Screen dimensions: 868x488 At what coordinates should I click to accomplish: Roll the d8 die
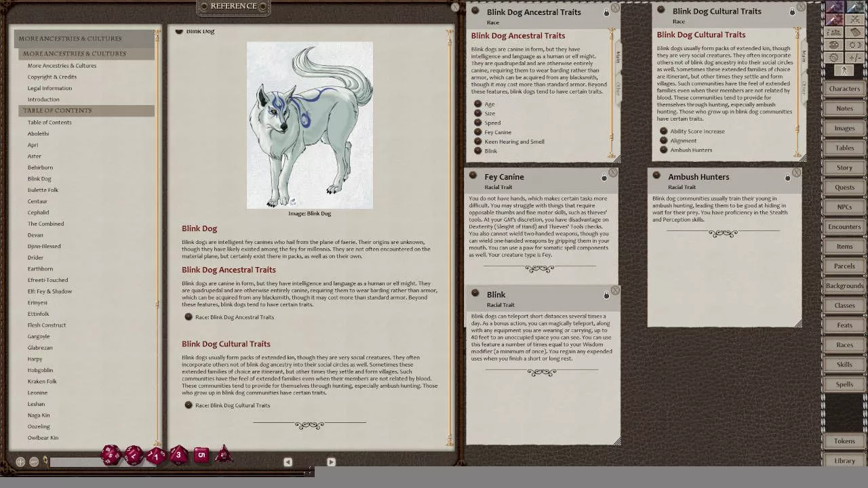178,455
